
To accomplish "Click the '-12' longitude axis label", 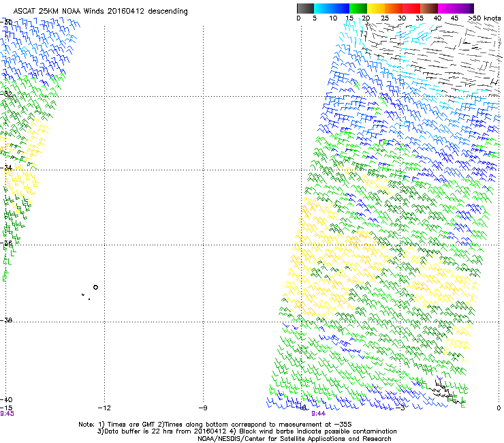I will [x=104, y=408].
